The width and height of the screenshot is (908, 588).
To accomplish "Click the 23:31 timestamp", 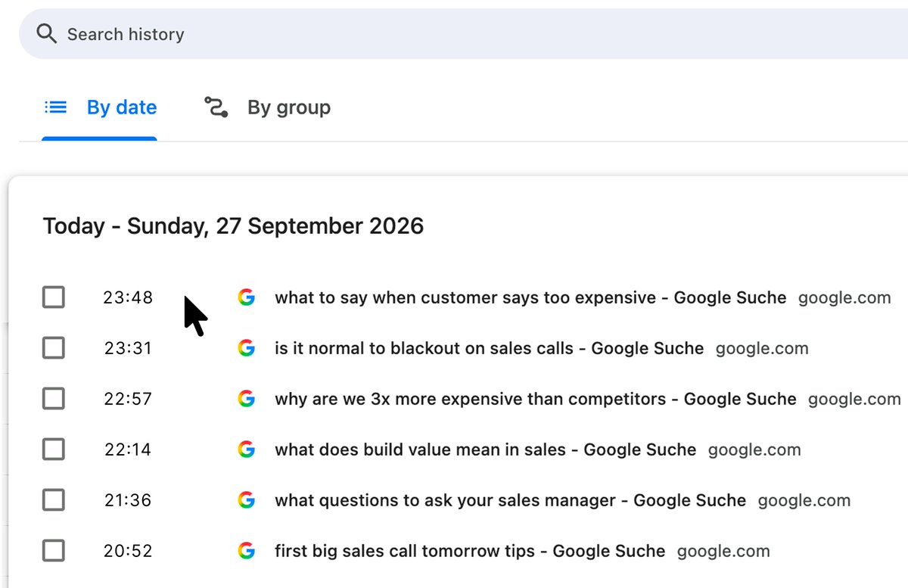I will (x=128, y=348).
